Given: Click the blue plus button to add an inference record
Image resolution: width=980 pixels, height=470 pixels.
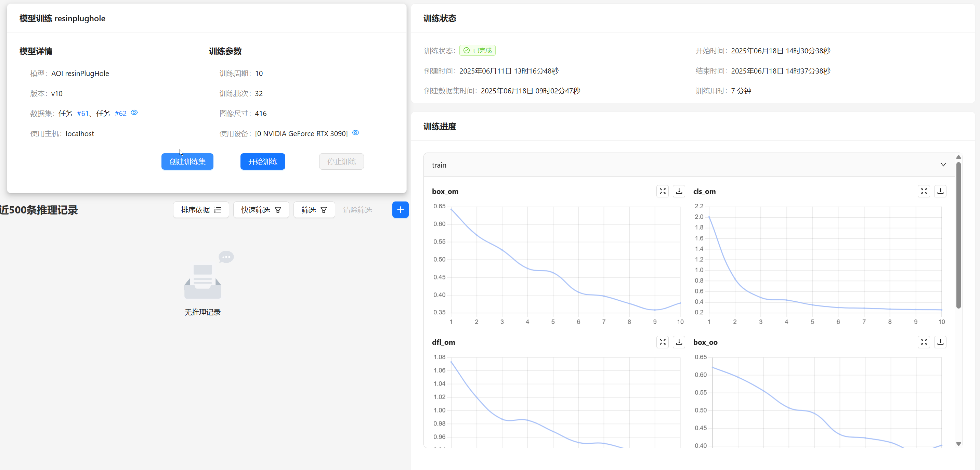Looking at the screenshot, I should 400,210.
